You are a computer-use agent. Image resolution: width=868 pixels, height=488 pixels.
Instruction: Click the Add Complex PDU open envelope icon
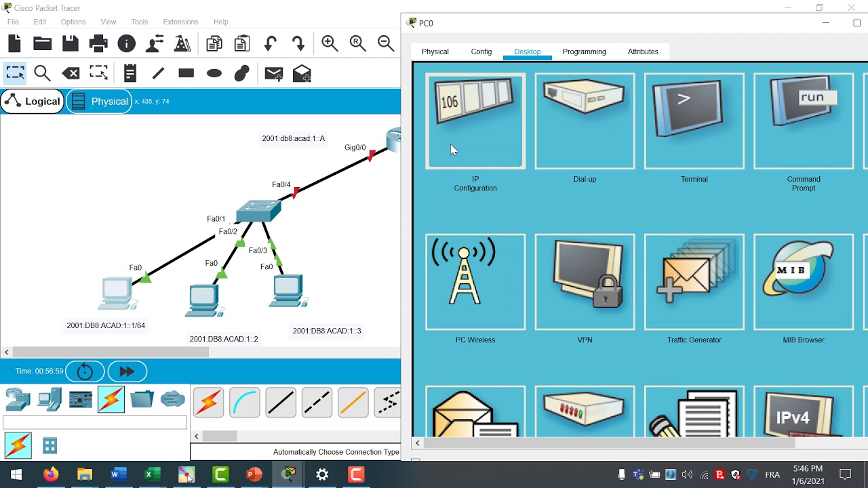[x=302, y=73]
